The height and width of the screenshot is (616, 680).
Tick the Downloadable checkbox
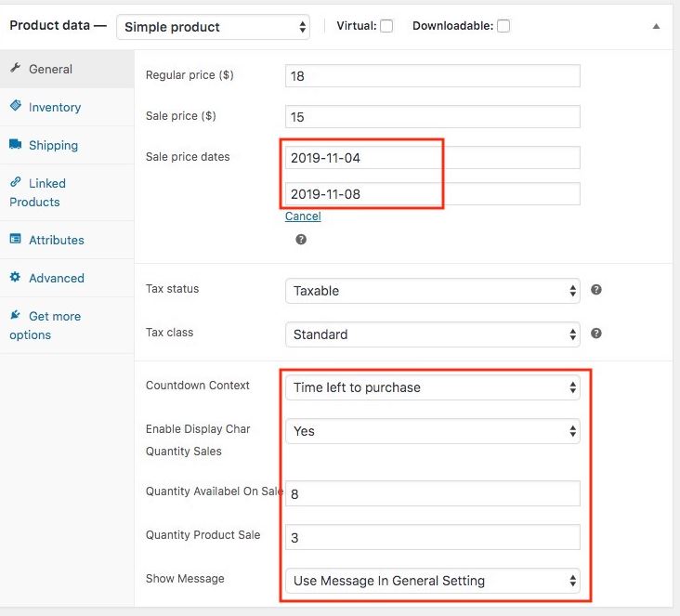(503, 26)
